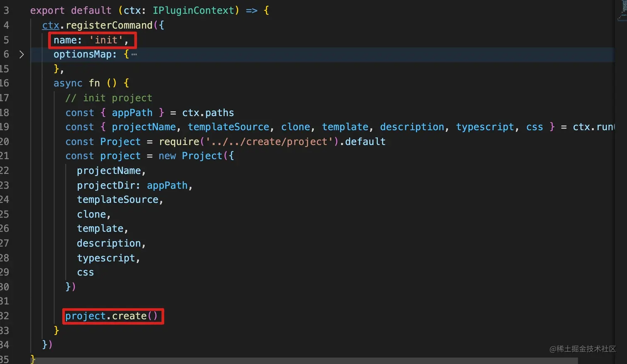Viewport: 627px width, 364px height.
Task: Click 'typescript' in line 19 destructuring
Action: pyautogui.click(x=485, y=127)
